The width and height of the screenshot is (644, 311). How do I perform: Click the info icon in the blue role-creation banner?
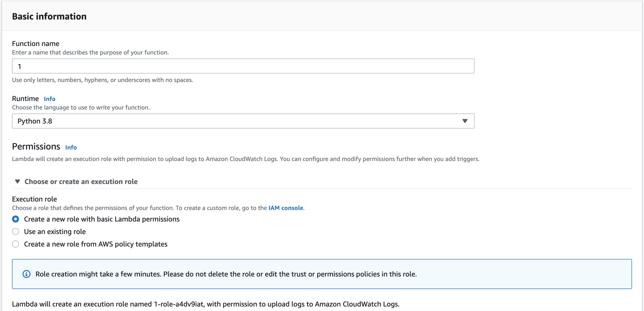pos(26,274)
